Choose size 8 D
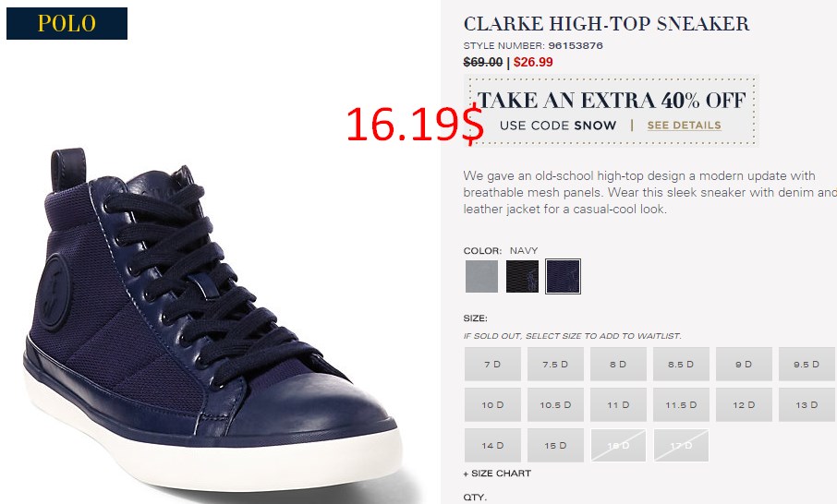The width and height of the screenshot is (837, 504). (618, 365)
